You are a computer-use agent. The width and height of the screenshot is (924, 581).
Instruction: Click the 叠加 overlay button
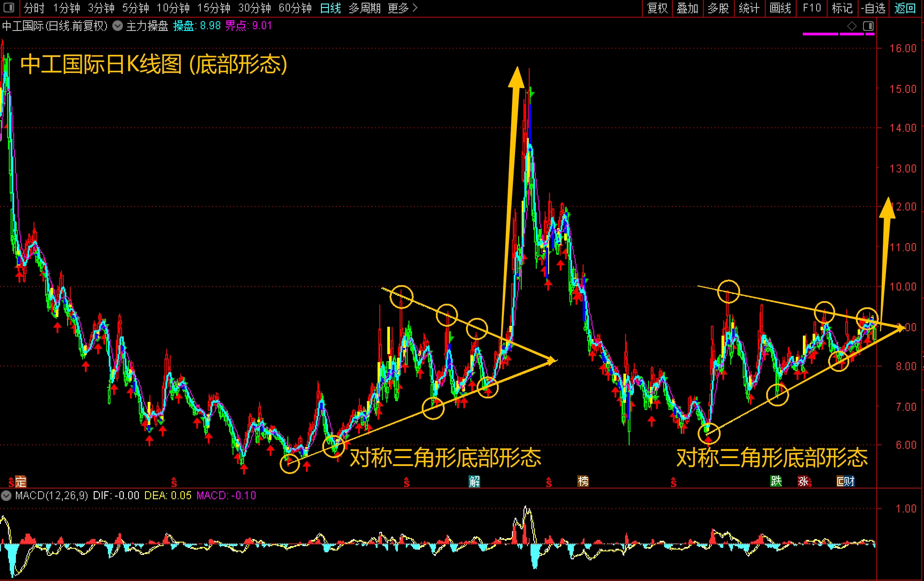click(x=687, y=8)
